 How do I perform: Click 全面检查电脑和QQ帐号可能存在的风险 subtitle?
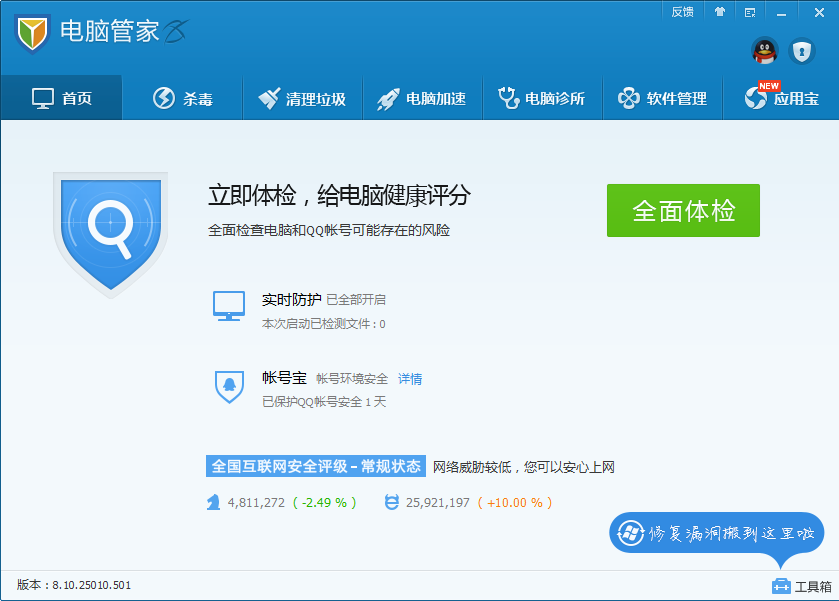pyautogui.click(x=329, y=230)
